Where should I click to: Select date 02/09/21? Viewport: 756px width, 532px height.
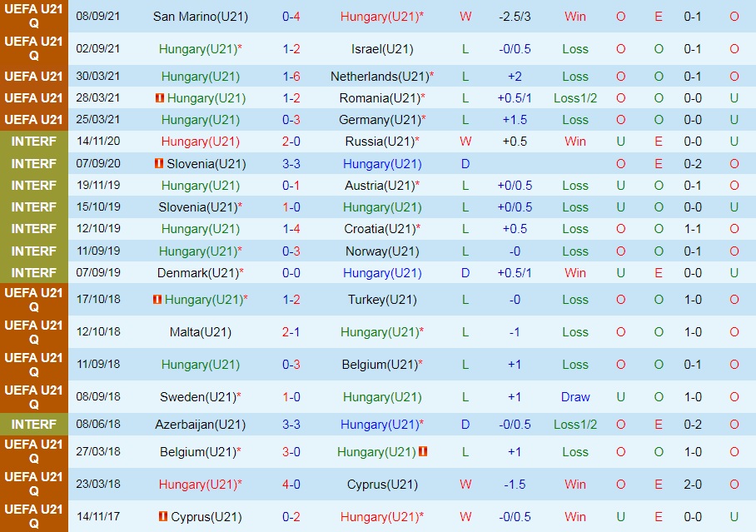click(x=98, y=49)
